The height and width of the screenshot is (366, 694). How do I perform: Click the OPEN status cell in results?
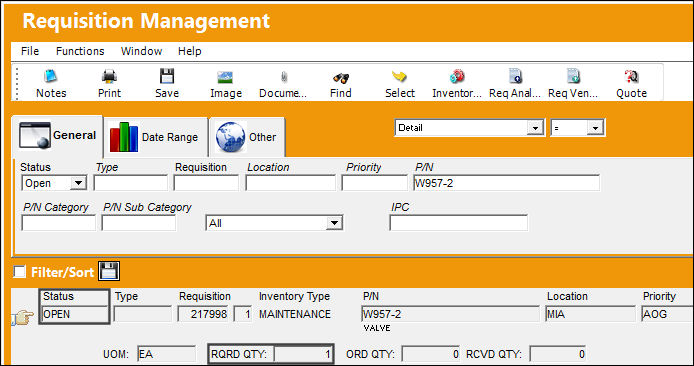[74, 314]
